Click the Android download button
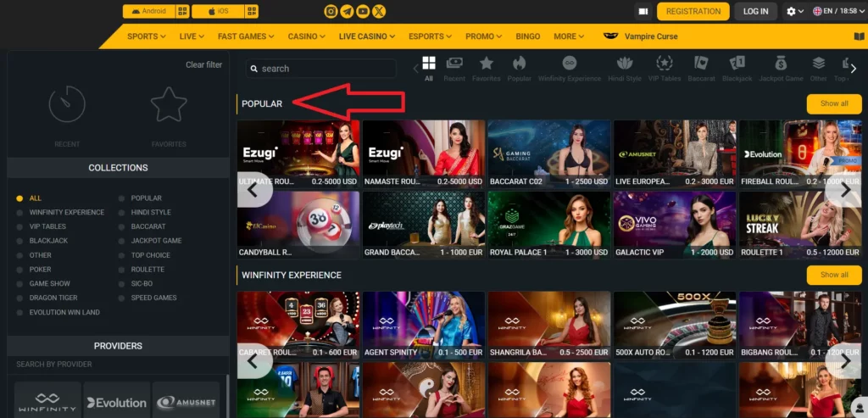The image size is (868, 418). click(149, 11)
